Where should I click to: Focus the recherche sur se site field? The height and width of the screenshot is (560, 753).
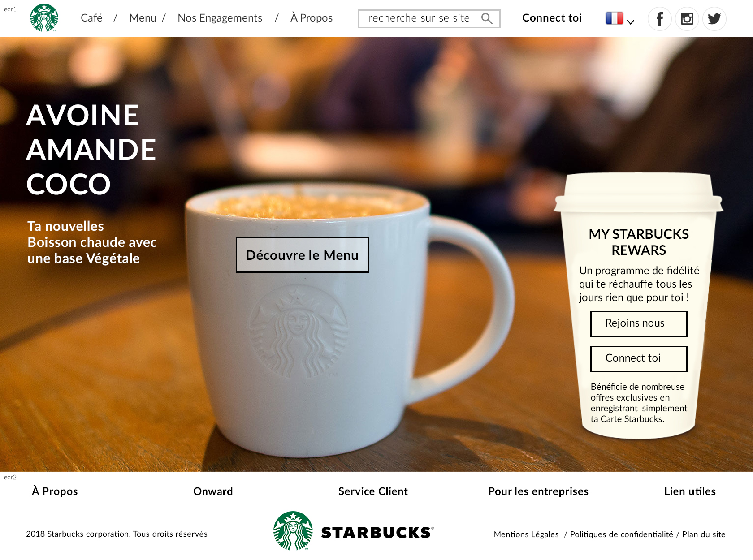pos(429,19)
